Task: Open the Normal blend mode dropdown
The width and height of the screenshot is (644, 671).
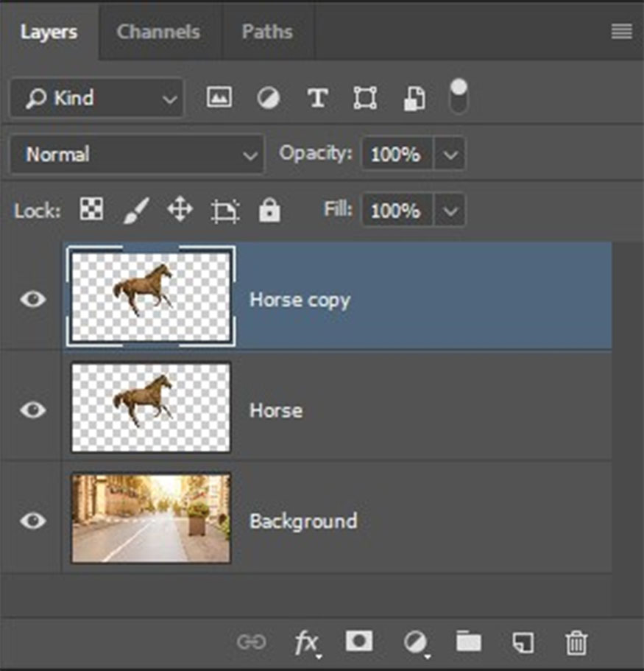Action: click(x=137, y=155)
